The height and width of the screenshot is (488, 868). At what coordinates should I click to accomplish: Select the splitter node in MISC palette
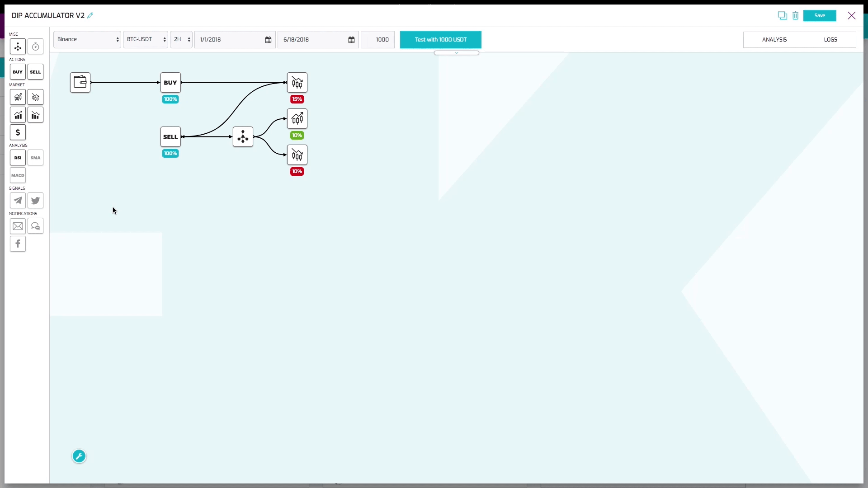(18, 47)
